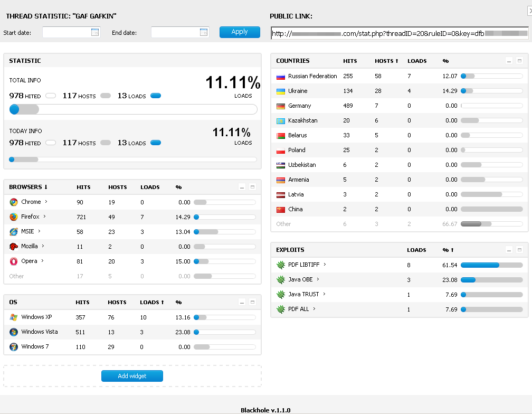
Task: Click the Poland flag icon
Action: click(281, 150)
